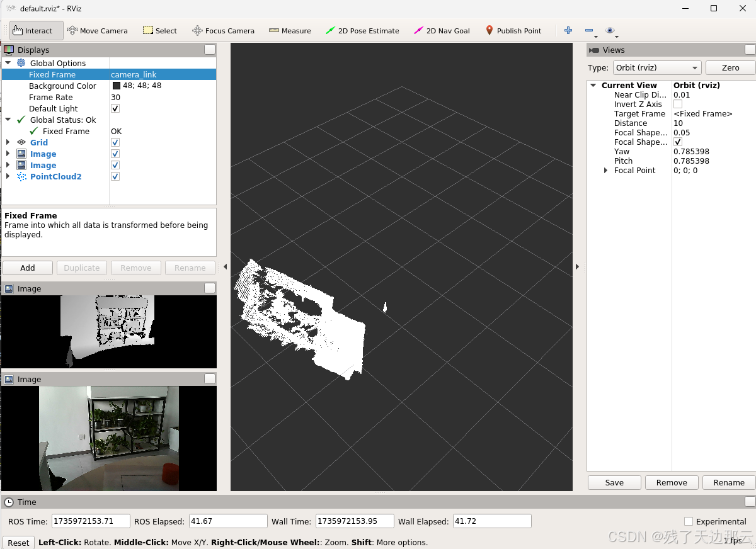
Task: Activate 2D Pose Estimate tool
Action: [362, 30]
